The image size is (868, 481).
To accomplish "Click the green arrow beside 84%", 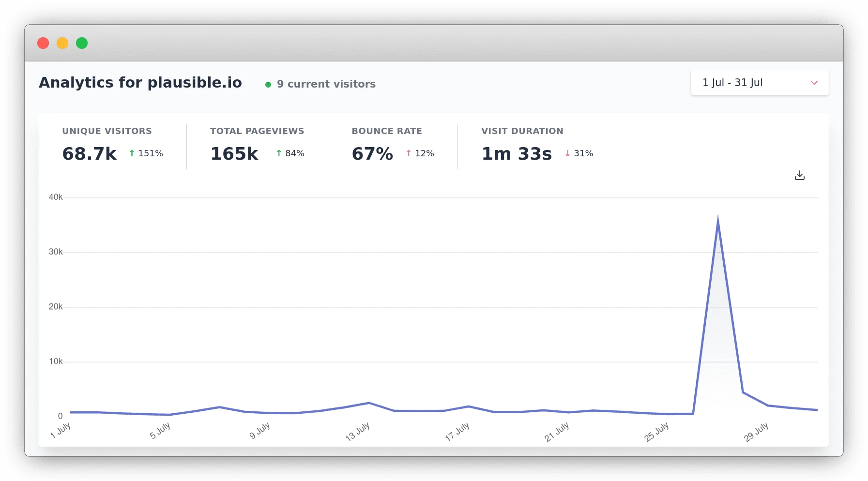I will pyautogui.click(x=279, y=153).
